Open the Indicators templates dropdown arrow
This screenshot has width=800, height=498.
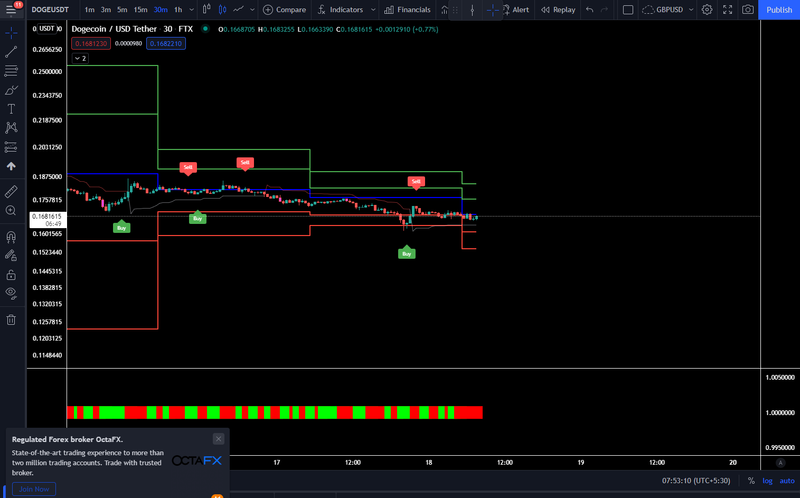coord(373,10)
